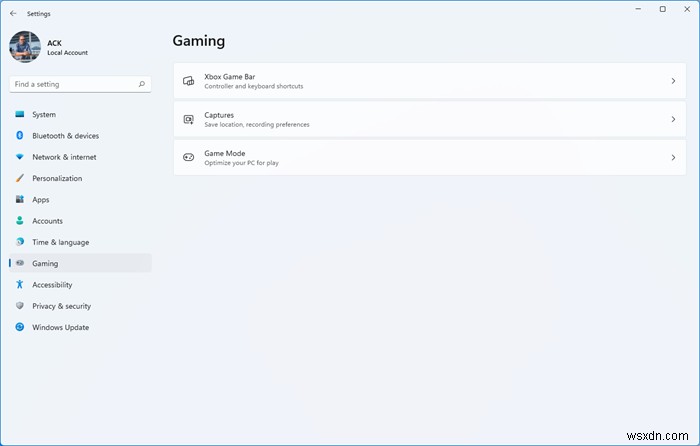
Task: Click the back arrow in Settings title bar
Action: click(x=13, y=13)
